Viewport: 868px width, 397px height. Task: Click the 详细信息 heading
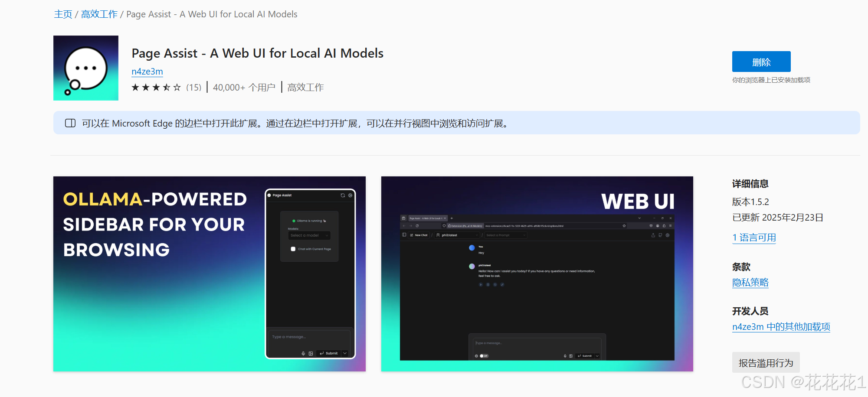point(750,184)
